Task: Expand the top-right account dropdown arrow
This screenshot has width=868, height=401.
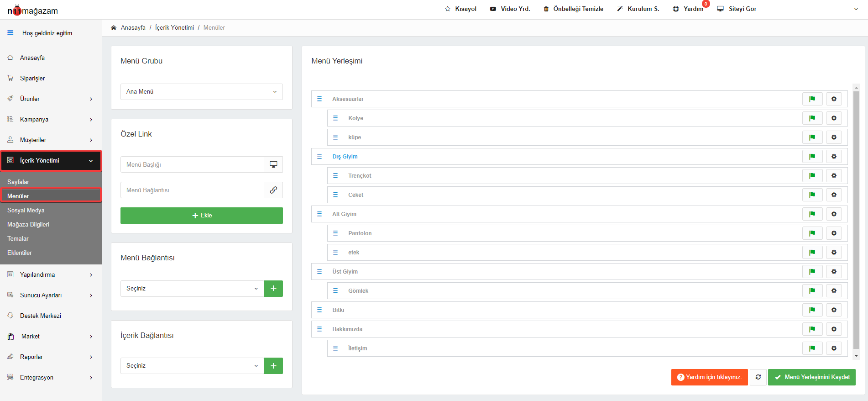Action: 856,9
